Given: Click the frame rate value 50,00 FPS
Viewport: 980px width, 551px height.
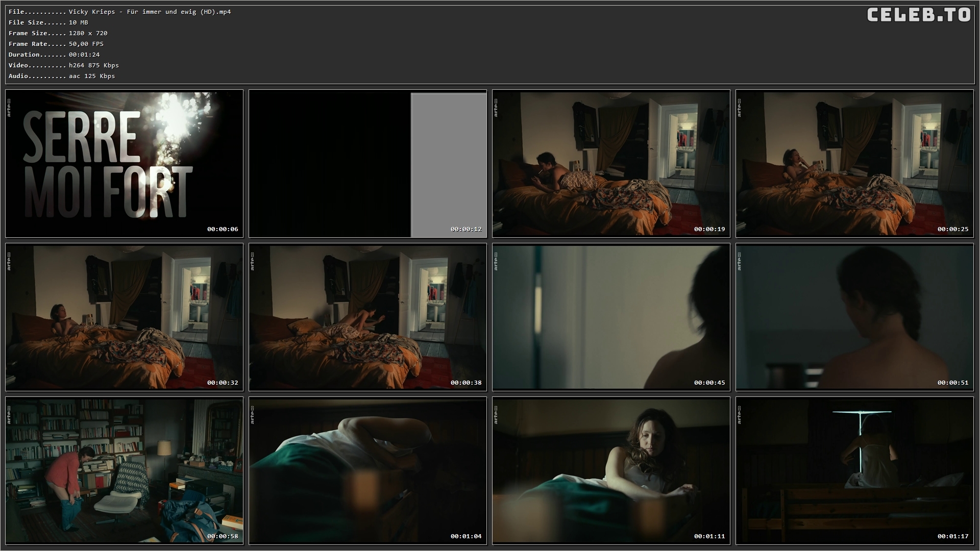Looking at the screenshot, I should (x=86, y=44).
